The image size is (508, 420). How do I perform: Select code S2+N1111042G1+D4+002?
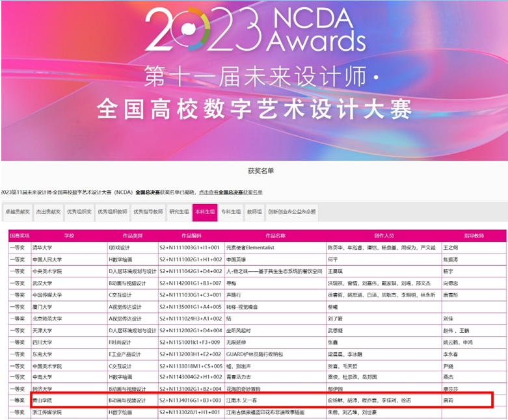[191, 271]
